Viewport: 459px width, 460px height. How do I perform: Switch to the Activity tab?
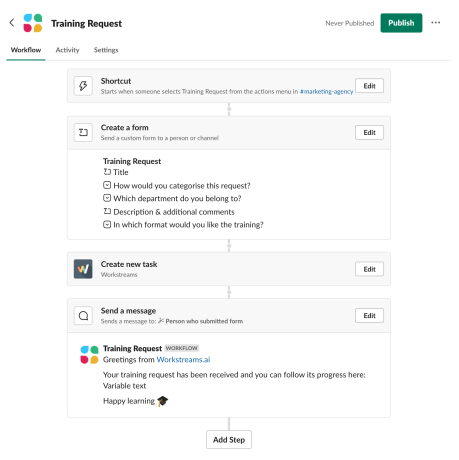[x=67, y=50]
